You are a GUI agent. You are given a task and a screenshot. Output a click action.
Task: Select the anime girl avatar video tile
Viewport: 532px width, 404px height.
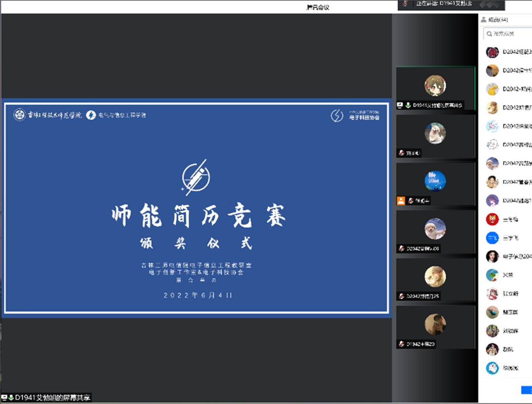(x=435, y=86)
